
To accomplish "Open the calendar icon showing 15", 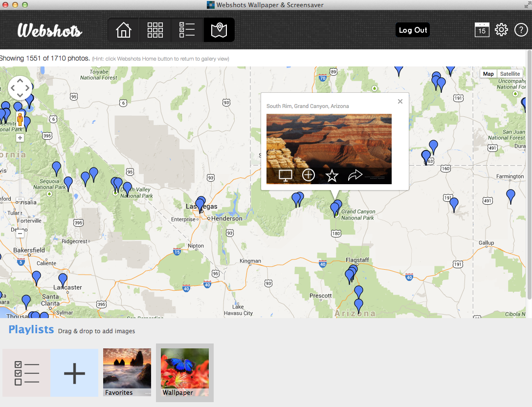I will (x=482, y=30).
